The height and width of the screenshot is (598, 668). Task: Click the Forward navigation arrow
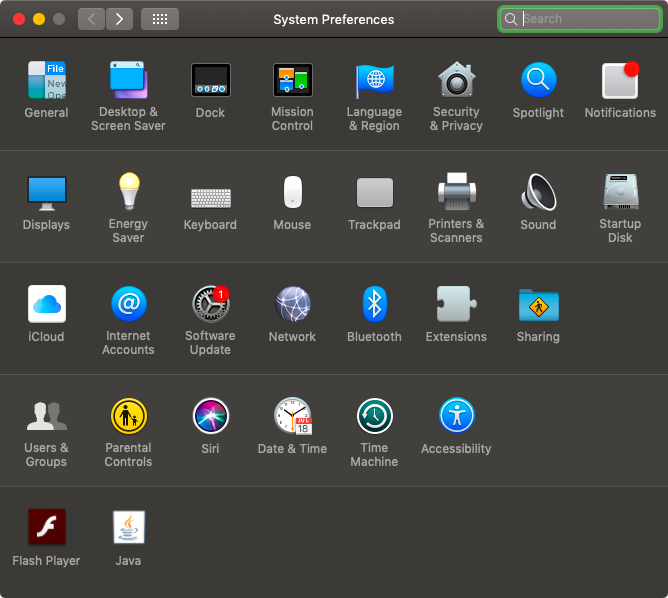[119, 19]
